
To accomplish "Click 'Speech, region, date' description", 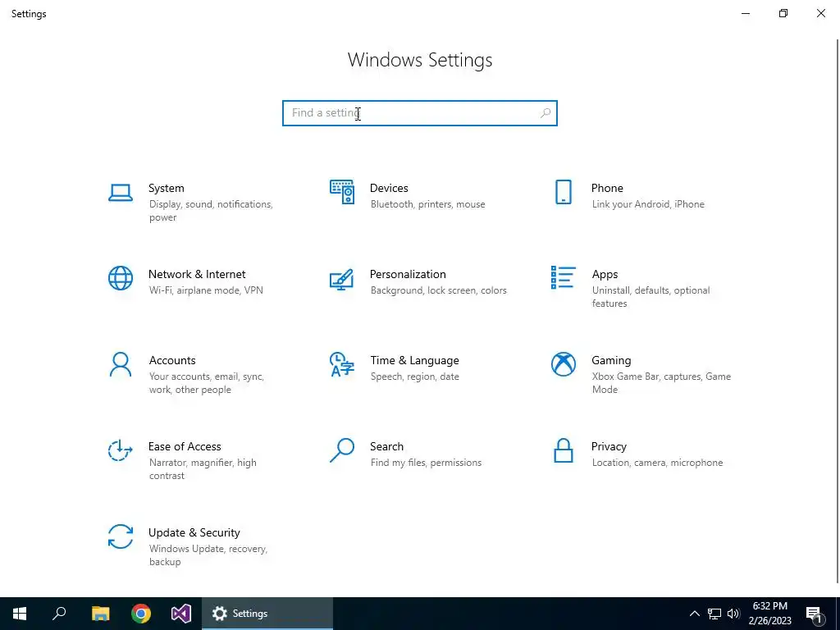I will [x=414, y=377].
